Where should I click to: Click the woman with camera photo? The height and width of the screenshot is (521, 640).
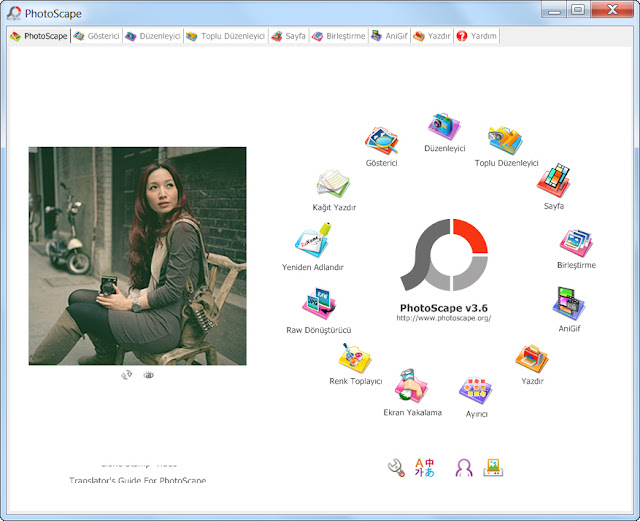coord(138,256)
